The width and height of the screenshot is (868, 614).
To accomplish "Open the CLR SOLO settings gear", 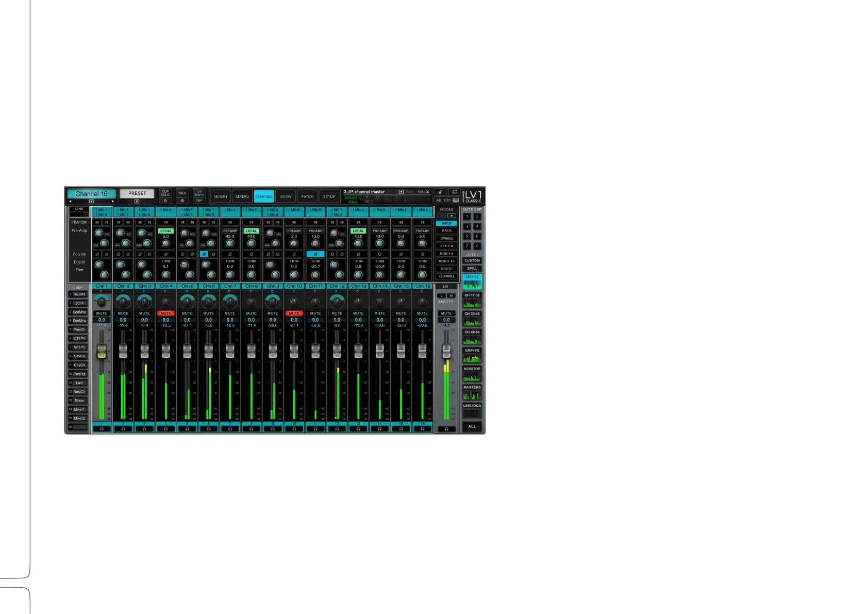I will click(165, 201).
